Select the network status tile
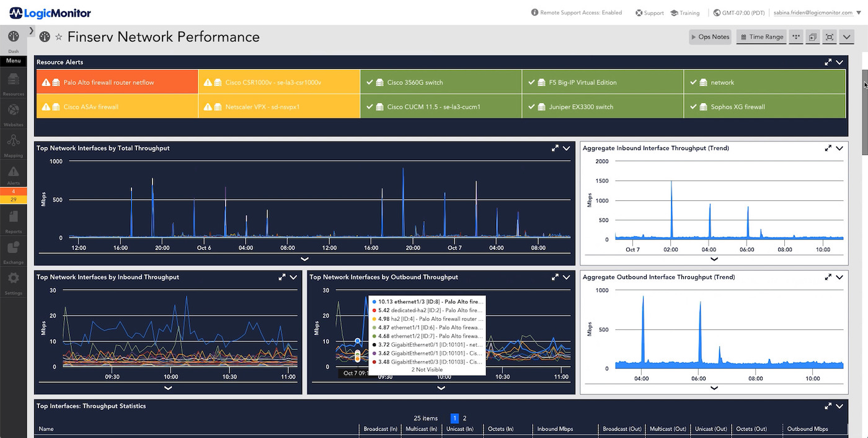 pos(764,82)
